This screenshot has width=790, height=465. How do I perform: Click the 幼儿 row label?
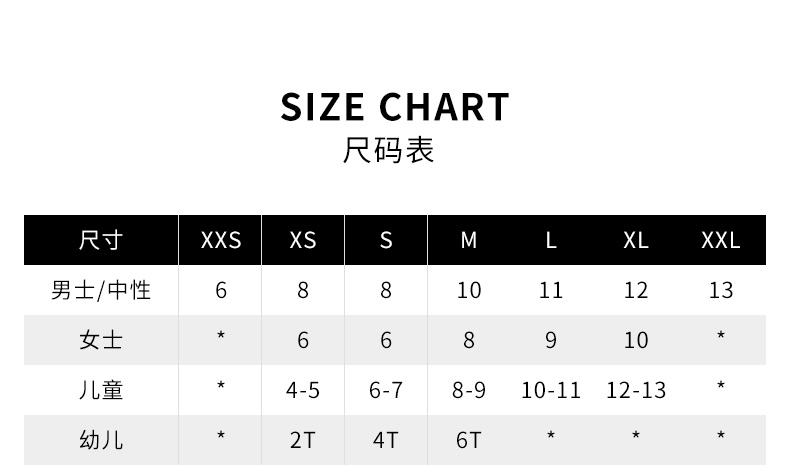pos(101,439)
